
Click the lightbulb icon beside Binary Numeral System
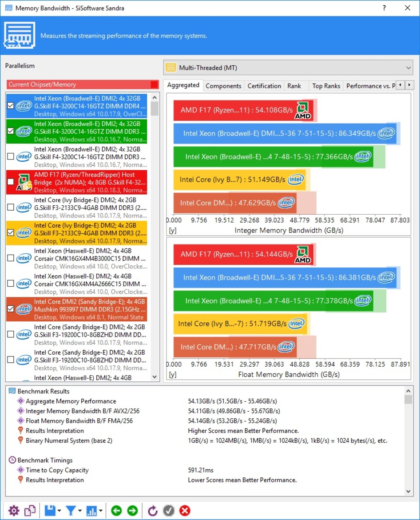[x=20, y=440]
